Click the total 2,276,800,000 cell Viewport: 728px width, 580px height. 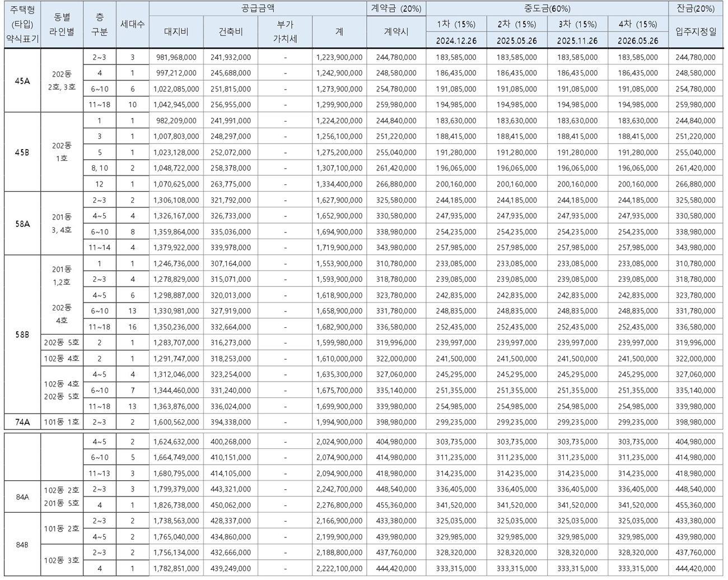pyautogui.click(x=339, y=505)
